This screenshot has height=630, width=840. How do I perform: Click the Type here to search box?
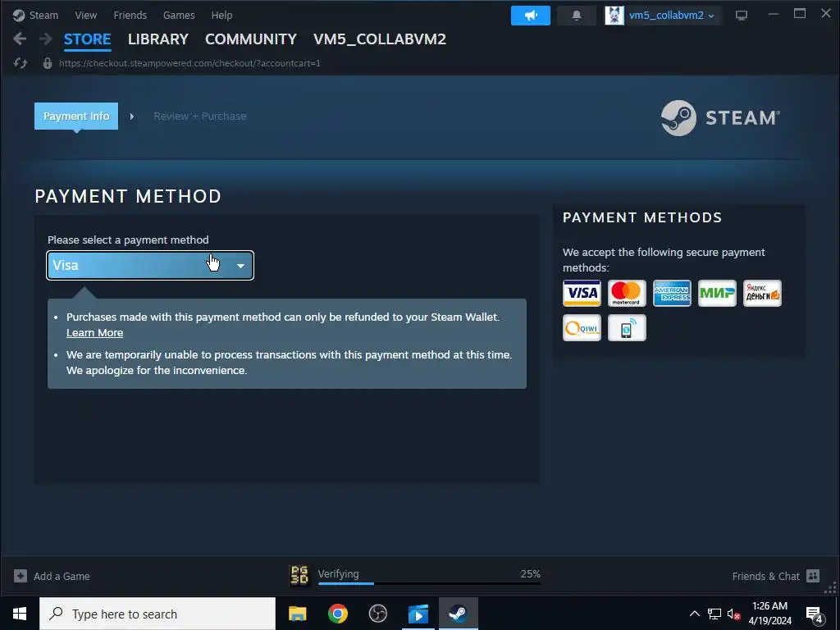click(157, 614)
